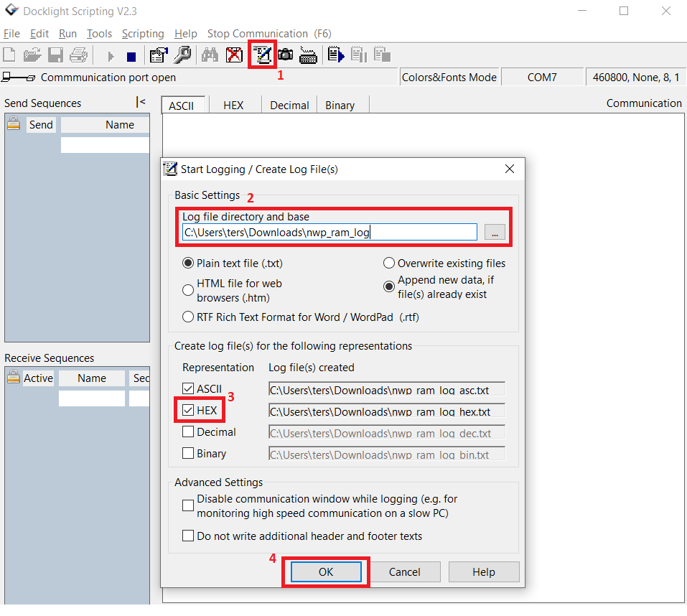Viewport: 687px width, 616px height.
Task: Open Project Settings from the toolbar
Action: click(x=158, y=55)
